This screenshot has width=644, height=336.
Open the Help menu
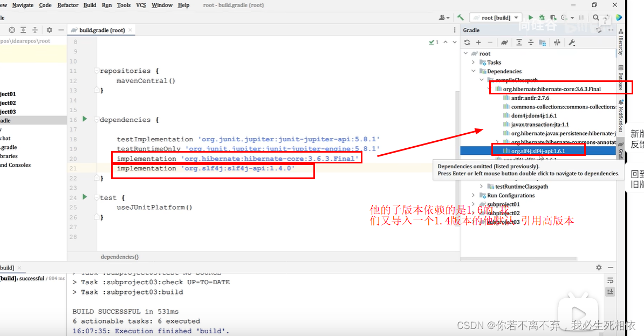click(x=183, y=5)
